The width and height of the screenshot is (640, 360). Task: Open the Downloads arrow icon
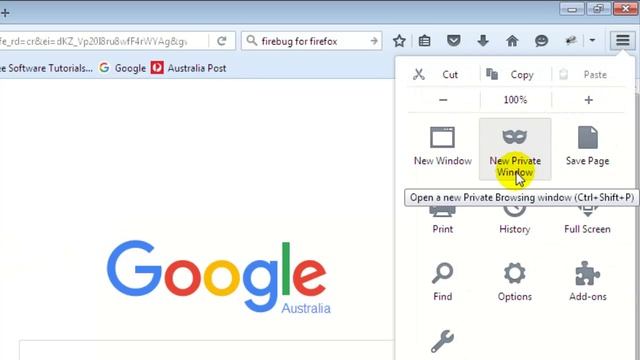(x=483, y=41)
